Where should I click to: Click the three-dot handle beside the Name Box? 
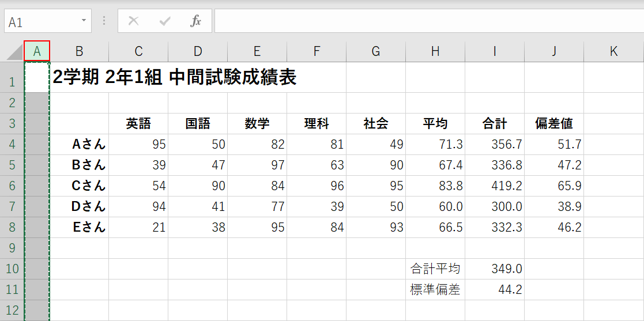pyautogui.click(x=104, y=21)
